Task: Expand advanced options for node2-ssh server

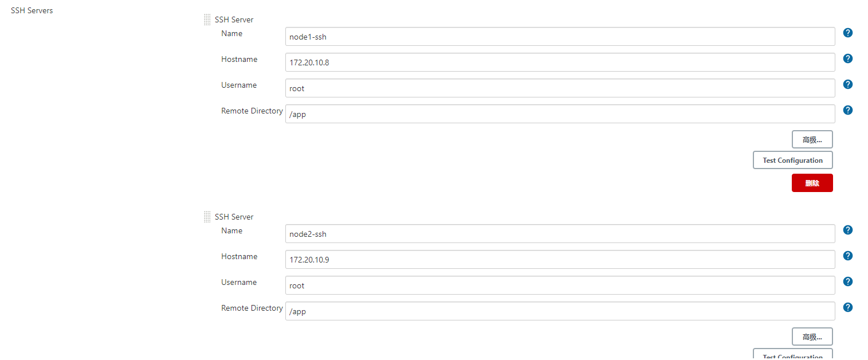Action: tap(812, 336)
